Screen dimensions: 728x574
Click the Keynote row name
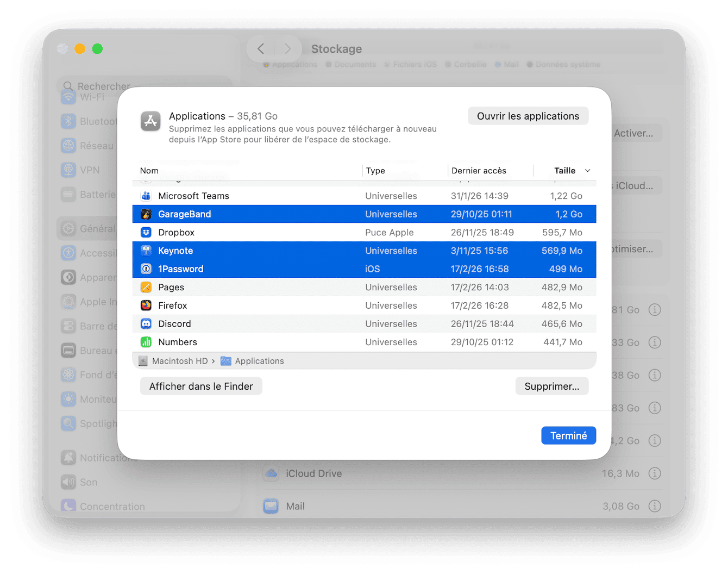coord(175,251)
